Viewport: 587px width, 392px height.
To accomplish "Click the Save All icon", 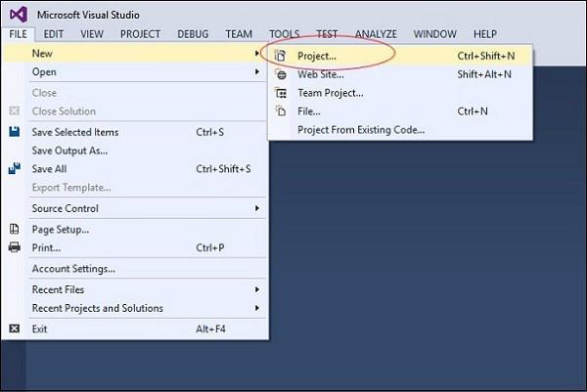I will click(x=15, y=169).
